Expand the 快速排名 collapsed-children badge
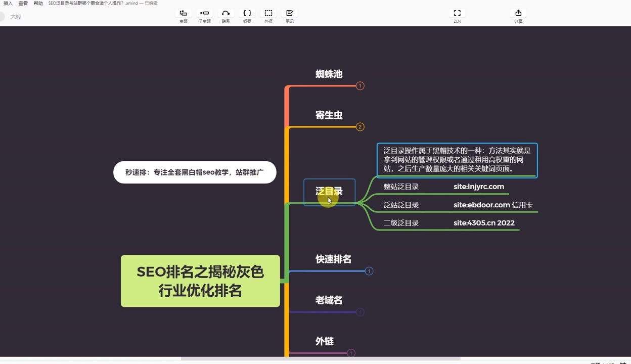Image resolution: width=631 pixels, height=364 pixels. 369,271
